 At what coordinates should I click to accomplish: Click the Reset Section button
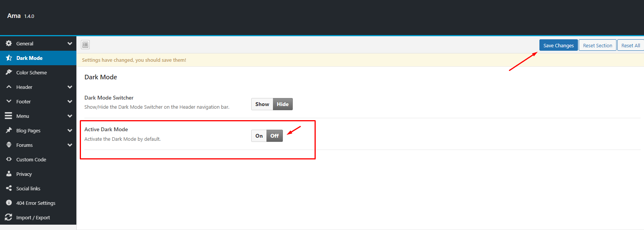597,45
